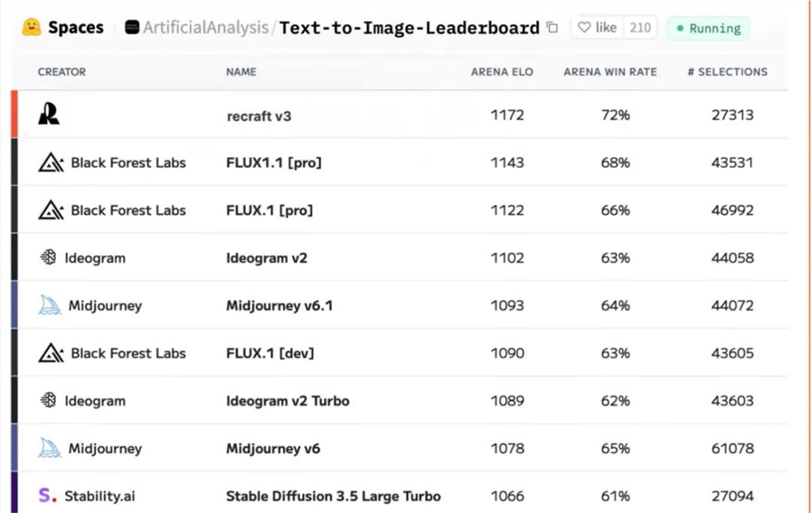812x513 pixels.
Task: Click the Black Forest Labs logo beside FLUX1.1 [pro]
Action: coord(51,162)
